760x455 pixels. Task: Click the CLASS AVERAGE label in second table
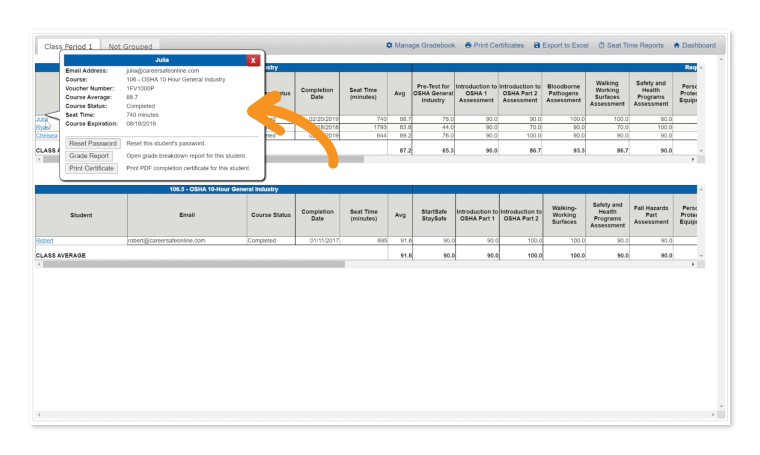click(x=61, y=255)
